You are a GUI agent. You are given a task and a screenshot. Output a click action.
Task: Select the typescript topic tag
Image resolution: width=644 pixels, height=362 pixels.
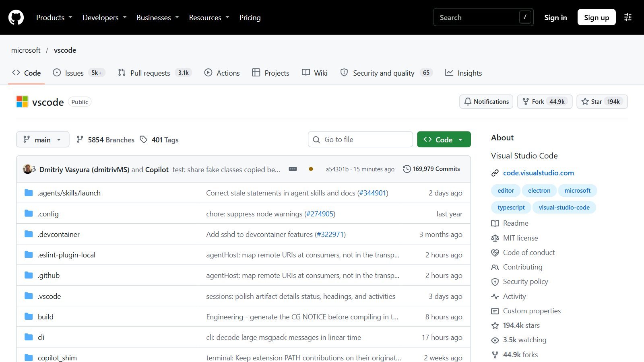511,208
